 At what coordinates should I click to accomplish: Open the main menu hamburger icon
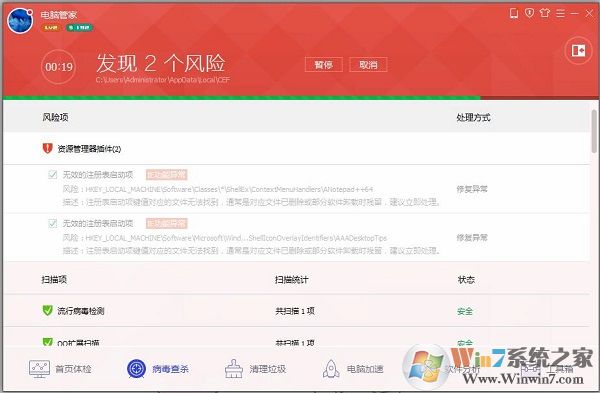click(x=560, y=14)
